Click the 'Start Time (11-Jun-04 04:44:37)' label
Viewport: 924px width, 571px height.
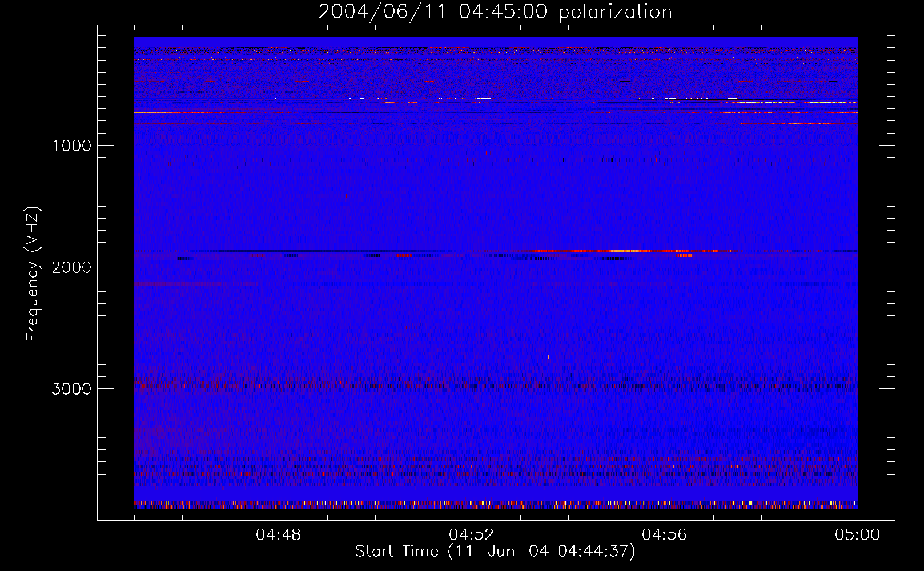495,552
